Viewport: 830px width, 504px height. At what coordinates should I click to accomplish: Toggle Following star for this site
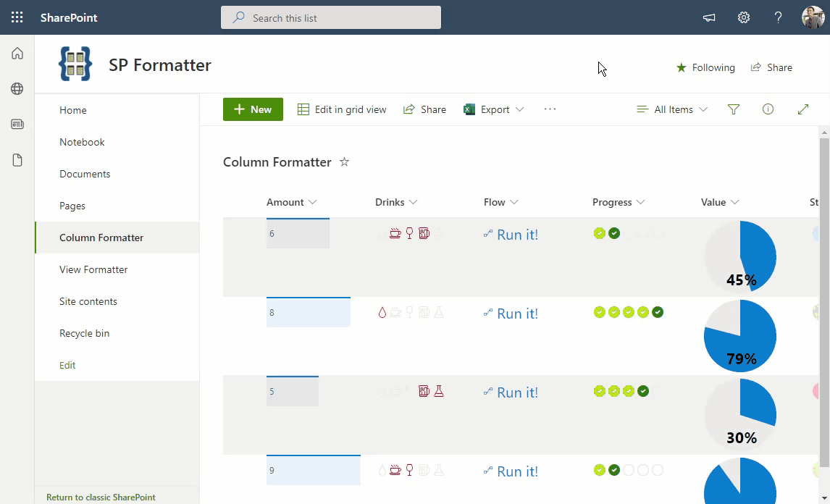(705, 67)
